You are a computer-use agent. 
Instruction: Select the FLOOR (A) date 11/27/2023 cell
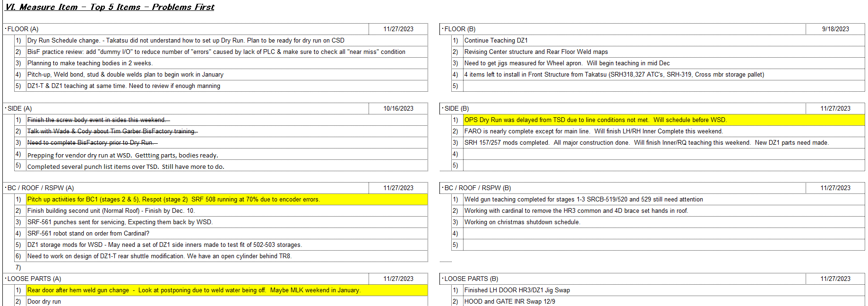(x=398, y=29)
